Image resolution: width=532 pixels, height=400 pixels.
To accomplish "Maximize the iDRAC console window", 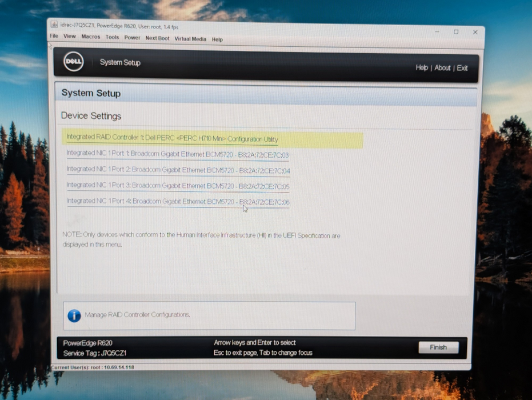I will [456, 32].
